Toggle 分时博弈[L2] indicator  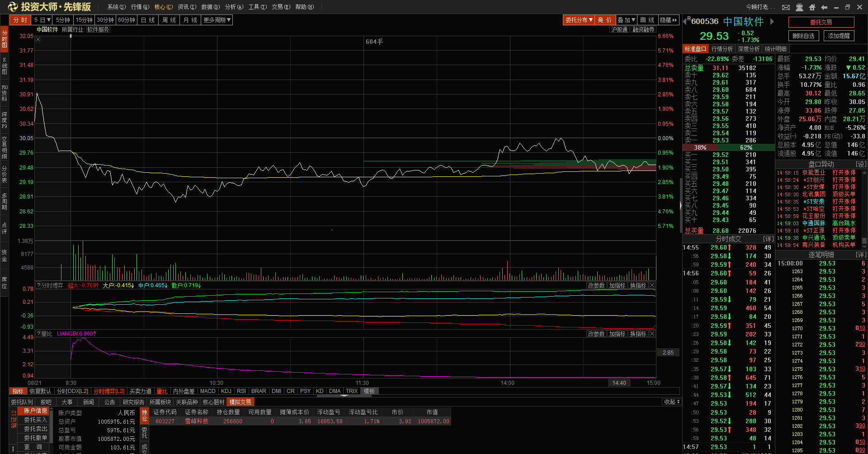(x=109, y=391)
